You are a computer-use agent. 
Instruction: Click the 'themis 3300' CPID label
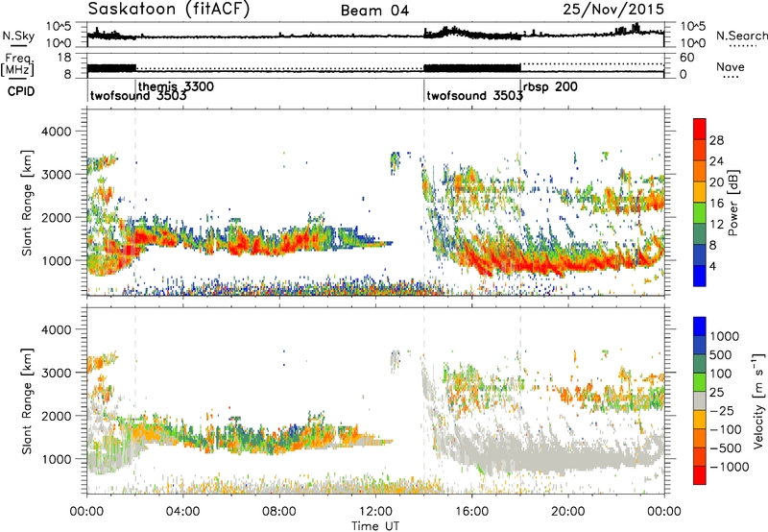tap(176, 86)
